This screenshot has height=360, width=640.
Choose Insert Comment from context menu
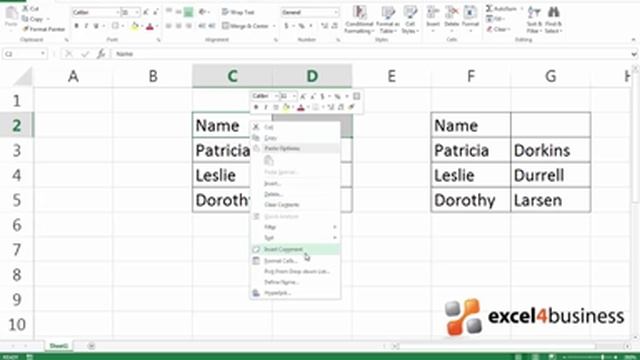tap(295, 249)
